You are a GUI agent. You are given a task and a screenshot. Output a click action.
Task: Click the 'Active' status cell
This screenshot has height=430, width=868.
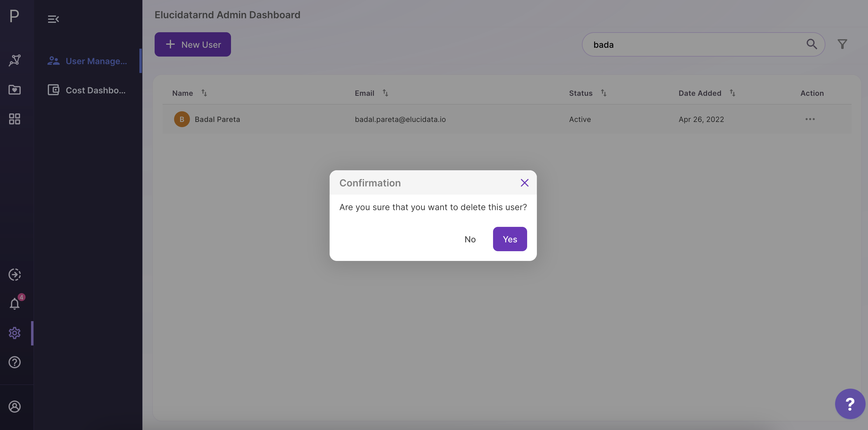coord(580,119)
